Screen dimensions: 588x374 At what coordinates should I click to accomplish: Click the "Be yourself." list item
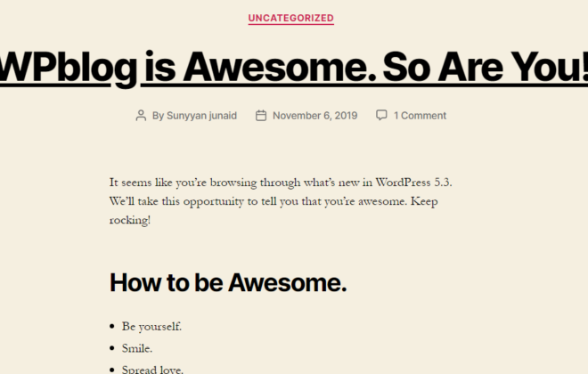pos(151,327)
